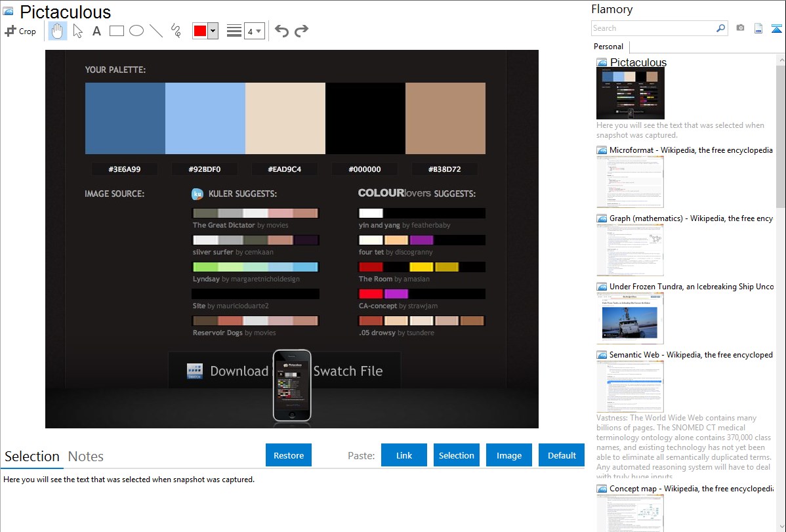
Task: Click the snapshot icon beside the main Pictaculous heading
Action: 8,11
